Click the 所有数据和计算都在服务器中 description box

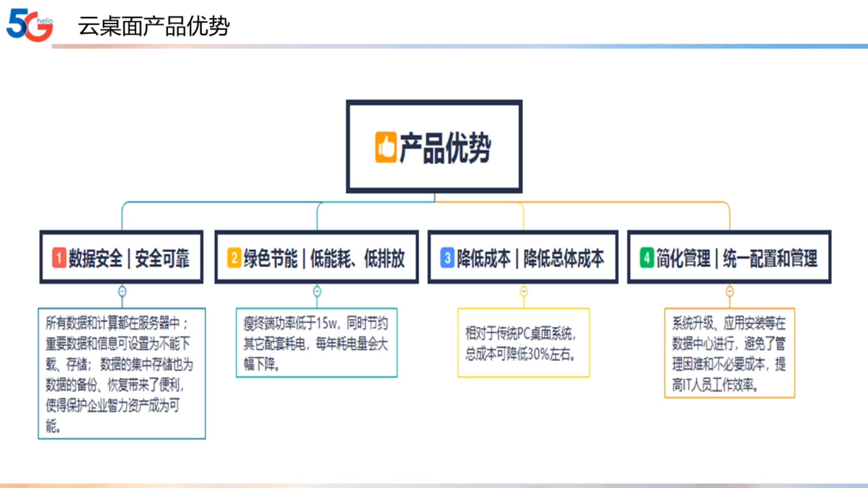(122, 373)
